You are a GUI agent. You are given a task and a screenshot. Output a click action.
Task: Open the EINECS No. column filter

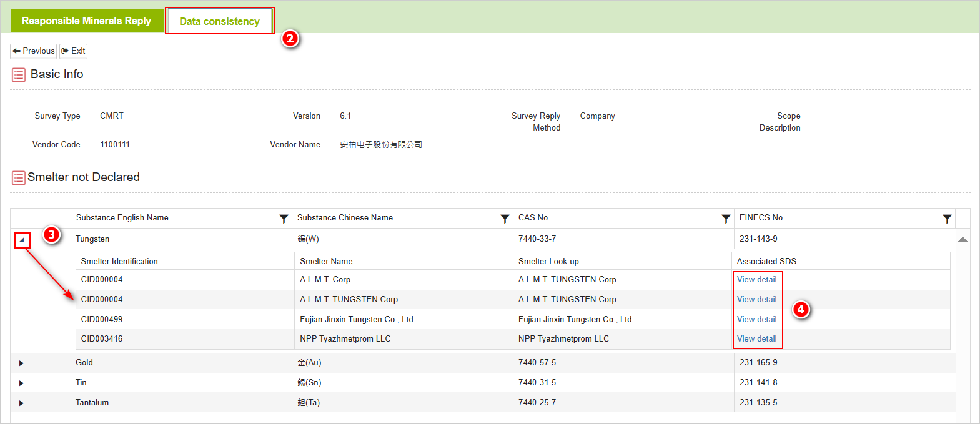click(x=947, y=219)
